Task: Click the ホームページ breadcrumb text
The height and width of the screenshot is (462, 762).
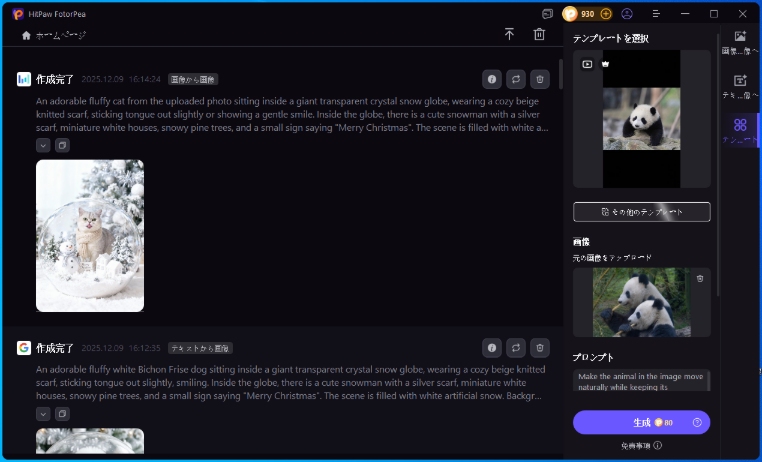Action: 61,35
